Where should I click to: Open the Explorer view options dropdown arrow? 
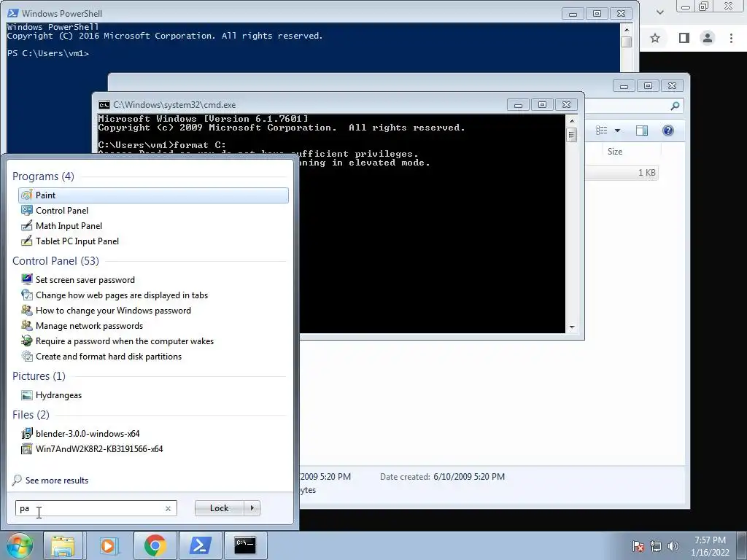click(617, 131)
